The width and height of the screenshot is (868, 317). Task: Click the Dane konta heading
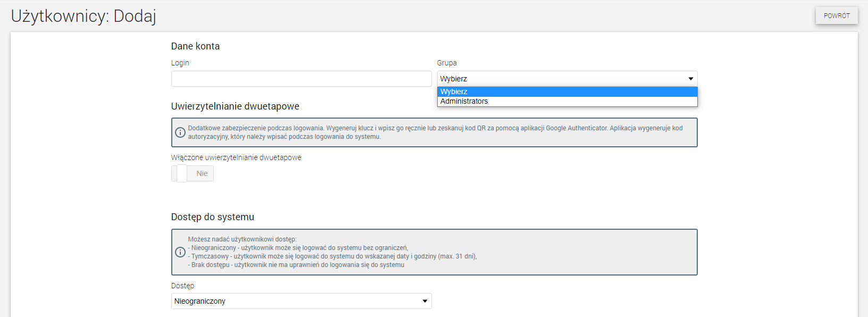pos(195,46)
